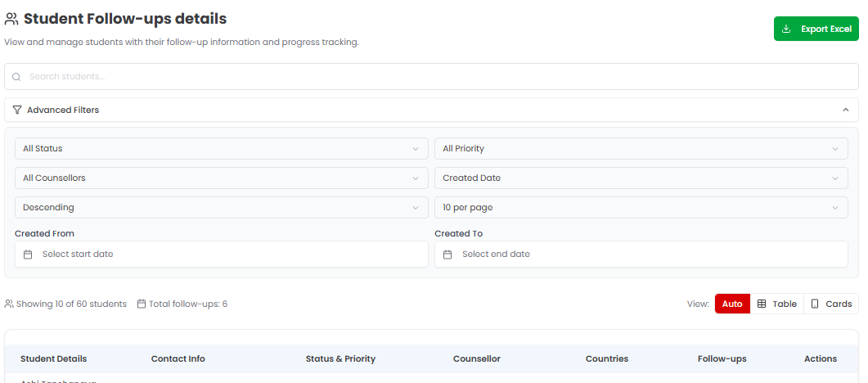Screen dimensions: 868x383
Task: Click the students icon beside page title
Action: (11, 19)
